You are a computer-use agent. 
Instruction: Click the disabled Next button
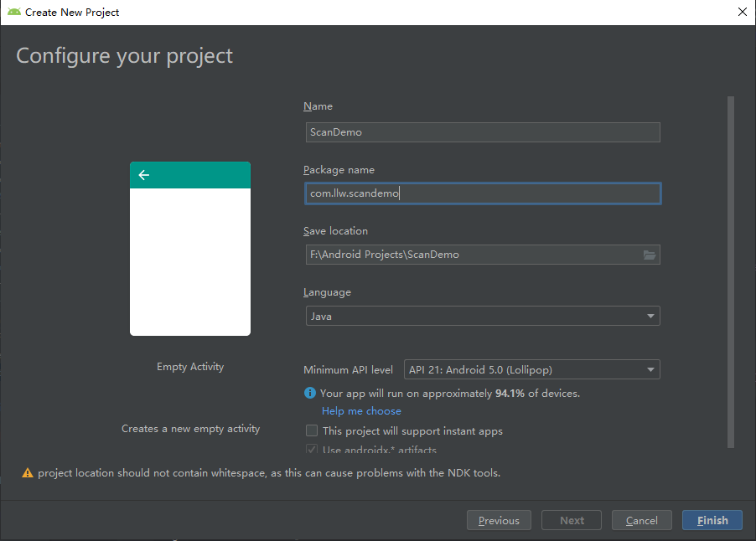(x=572, y=520)
